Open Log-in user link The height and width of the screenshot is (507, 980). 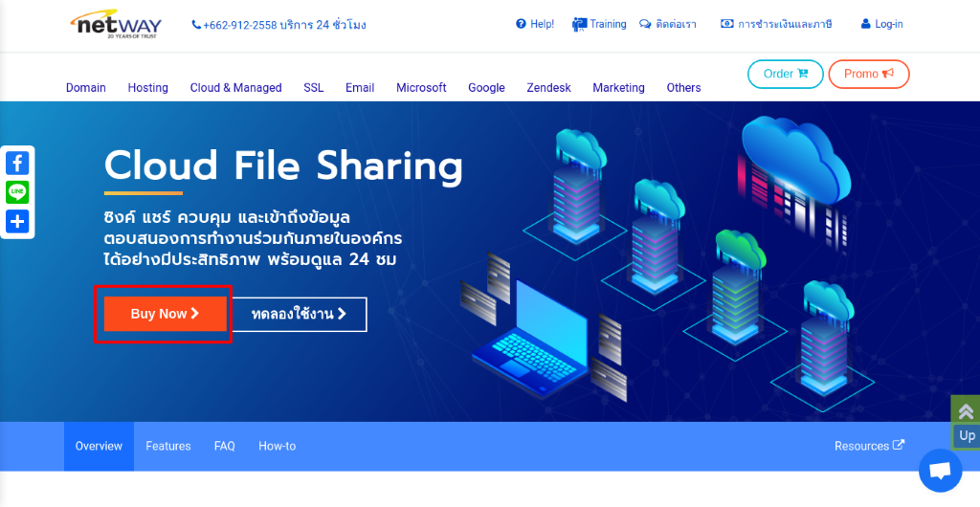point(881,24)
